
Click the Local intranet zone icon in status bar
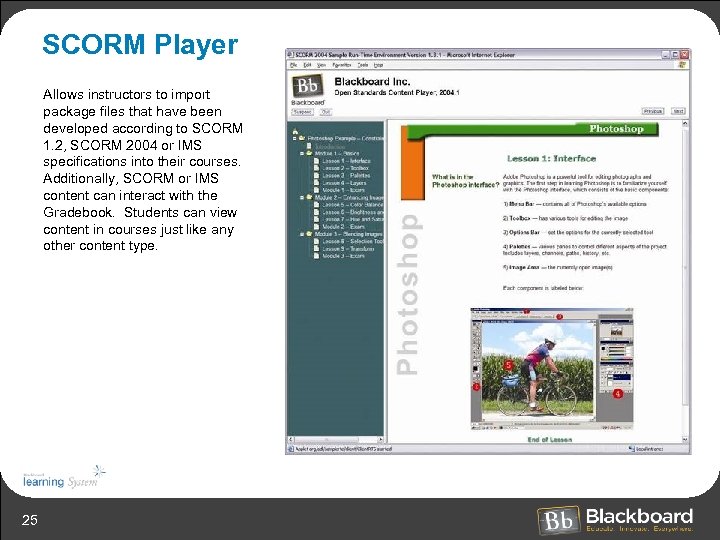click(631, 449)
